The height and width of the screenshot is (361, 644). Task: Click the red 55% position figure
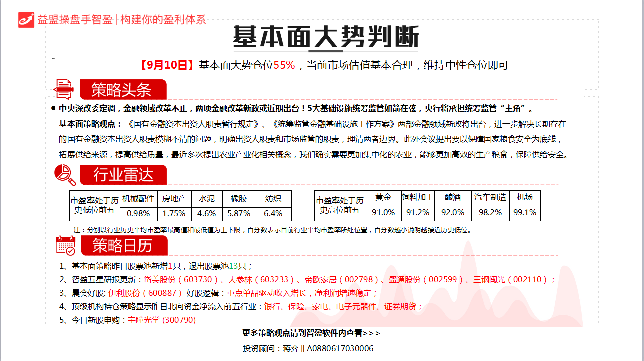point(284,65)
